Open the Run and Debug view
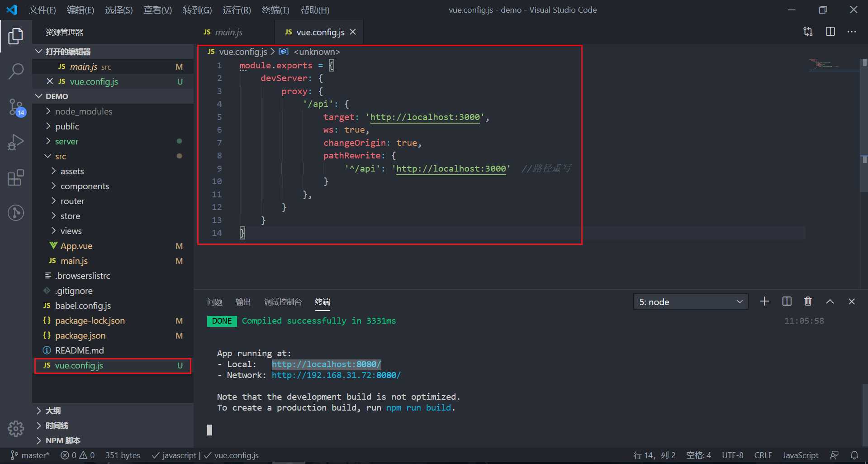 tap(16, 142)
